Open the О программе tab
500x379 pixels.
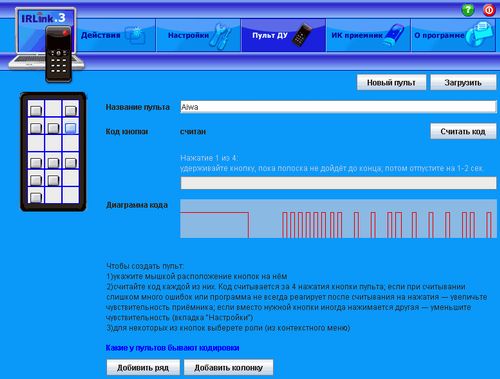(x=453, y=35)
